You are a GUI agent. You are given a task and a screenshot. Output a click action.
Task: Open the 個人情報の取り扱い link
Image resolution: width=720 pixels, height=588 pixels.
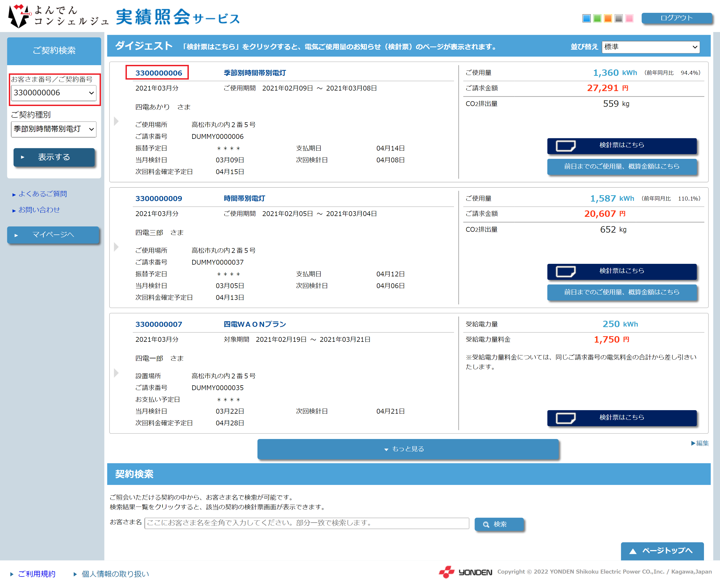pos(115,574)
